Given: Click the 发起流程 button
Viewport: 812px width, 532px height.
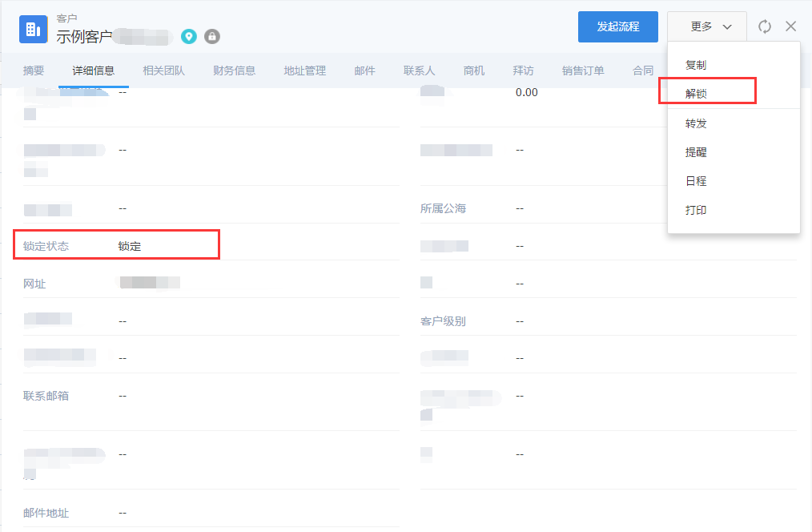Looking at the screenshot, I should click(x=617, y=26).
